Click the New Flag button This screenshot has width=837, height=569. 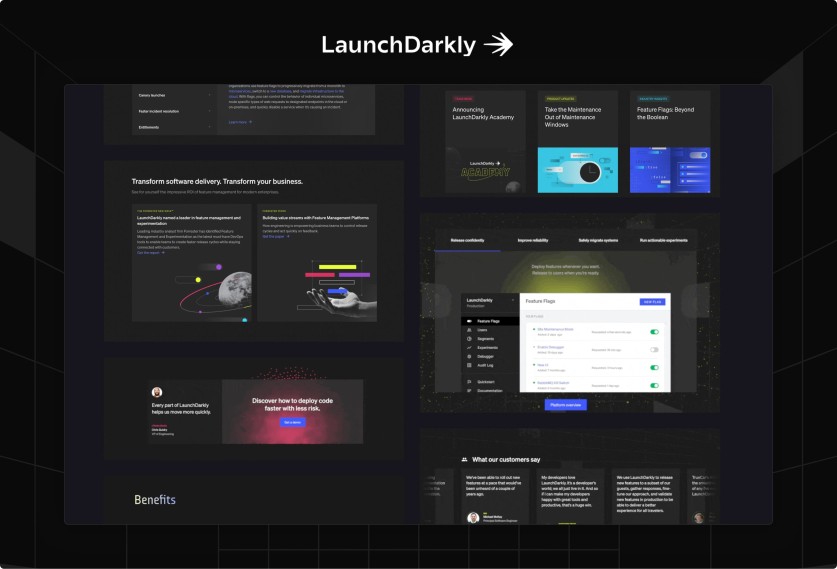[x=652, y=302]
